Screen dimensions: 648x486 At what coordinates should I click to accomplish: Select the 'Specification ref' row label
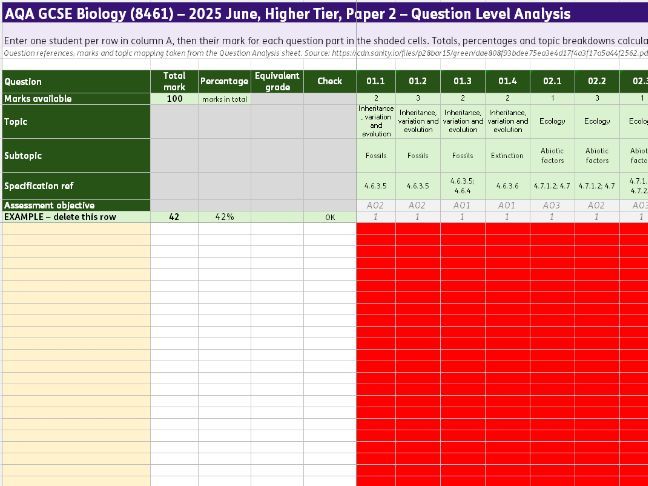pos(76,186)
